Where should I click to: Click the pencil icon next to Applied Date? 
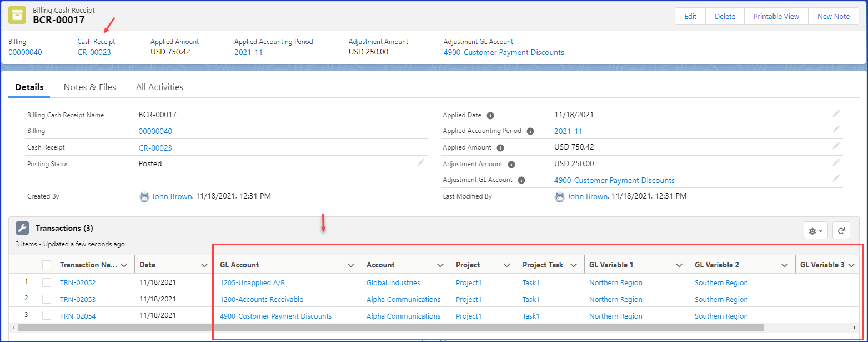(x=836, y=114)
